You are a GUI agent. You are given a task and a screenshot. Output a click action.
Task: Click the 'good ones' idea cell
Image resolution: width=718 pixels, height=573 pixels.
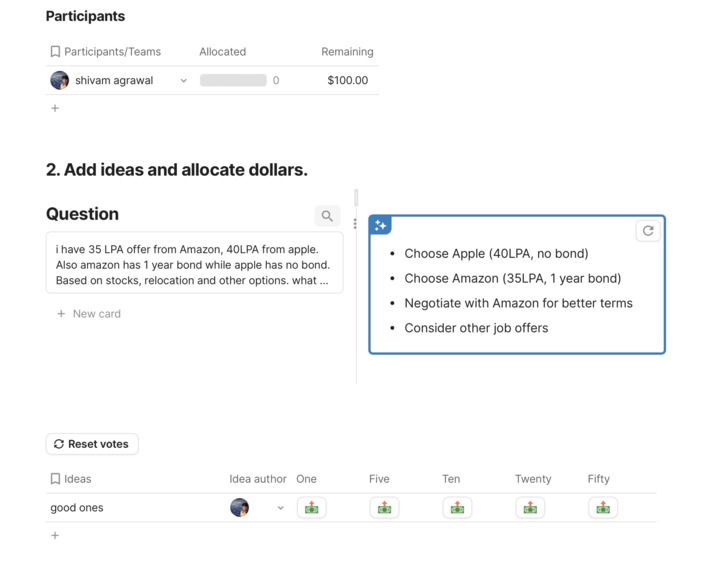[x=77, y=508]
